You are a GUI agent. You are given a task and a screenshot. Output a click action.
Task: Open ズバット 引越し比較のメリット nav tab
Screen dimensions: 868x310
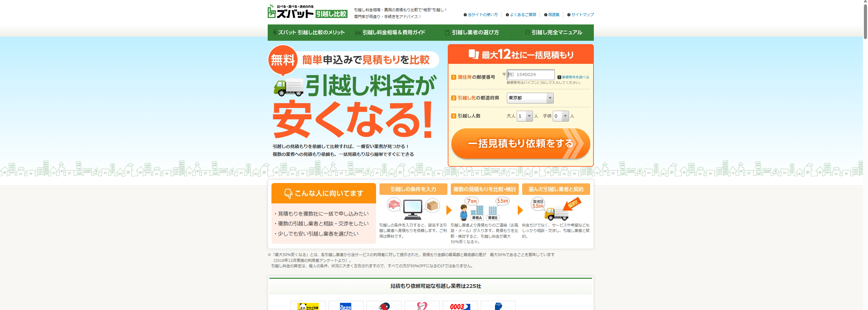coord(308,33)
